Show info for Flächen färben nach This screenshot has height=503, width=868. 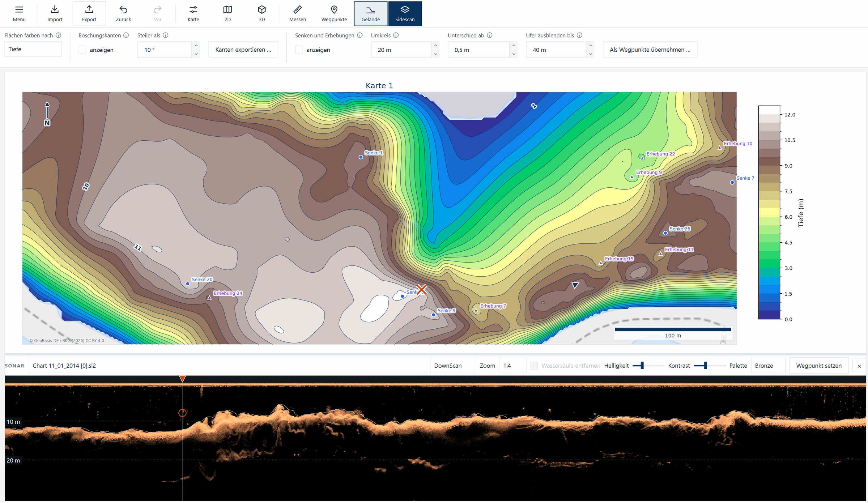[58, 35]
